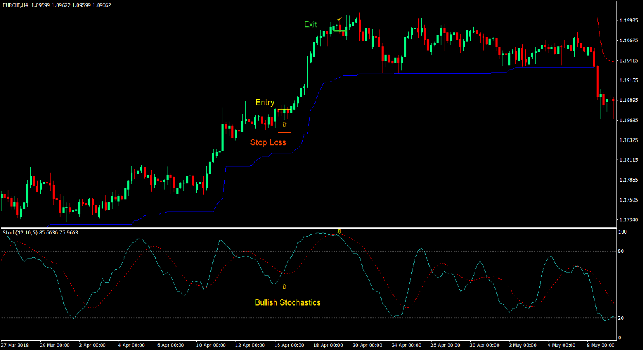Screen dimensions: 644x351
Task: Click the up arrow icon below Entry line
Action: tap(285, 124)
